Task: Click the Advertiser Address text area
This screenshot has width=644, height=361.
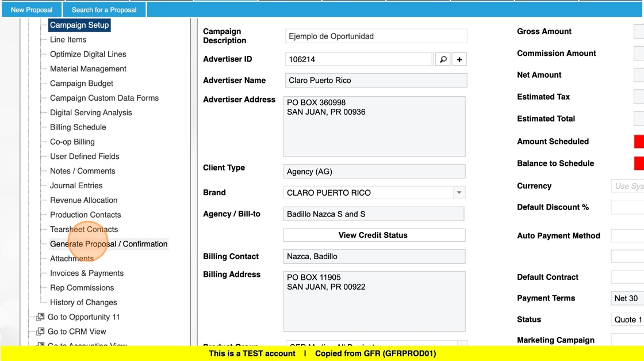Action: [374, 126]
